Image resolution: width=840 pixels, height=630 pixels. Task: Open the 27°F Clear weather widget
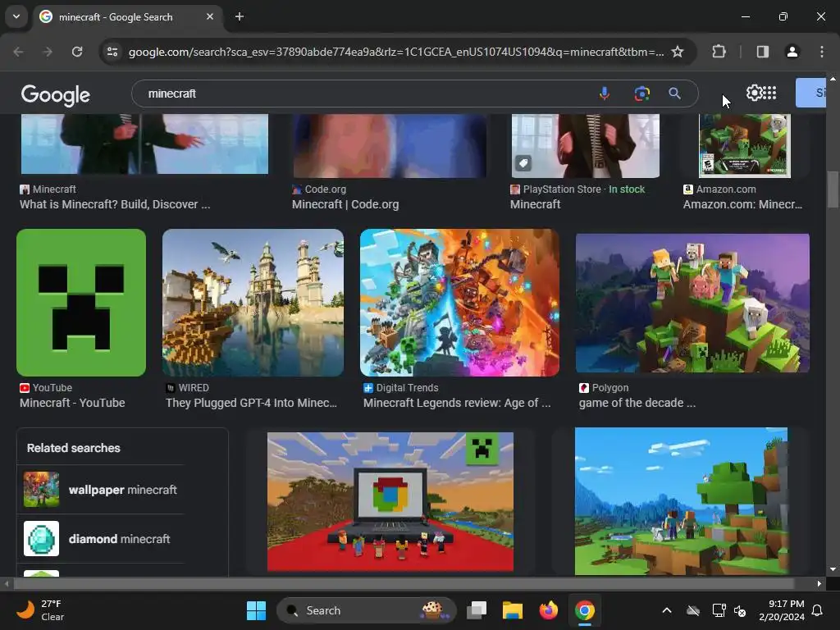point(41,610)
